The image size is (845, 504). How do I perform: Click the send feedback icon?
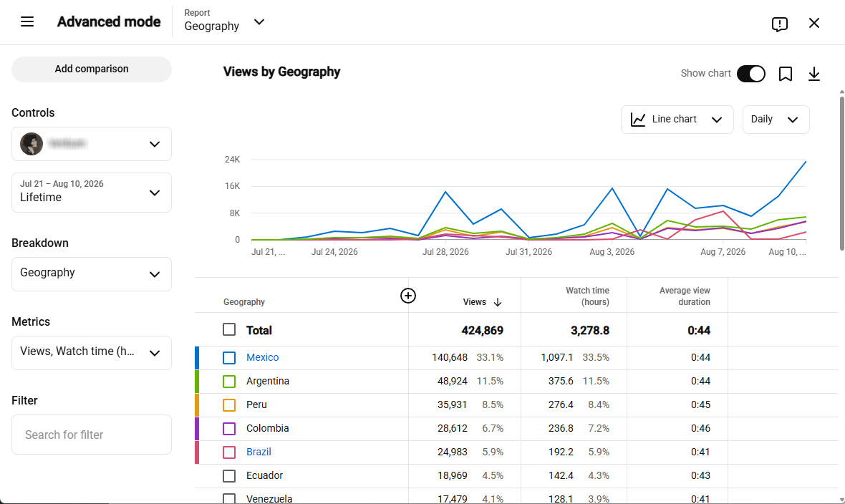779,24
